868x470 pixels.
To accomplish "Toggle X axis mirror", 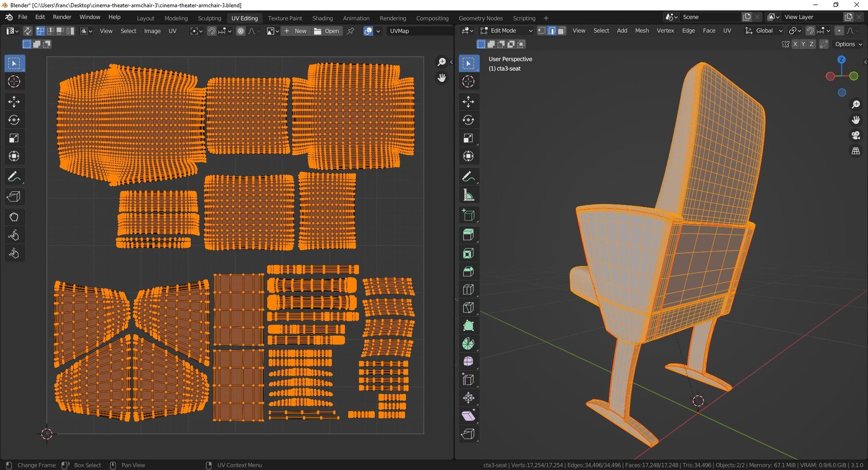I will click(795, 44).
